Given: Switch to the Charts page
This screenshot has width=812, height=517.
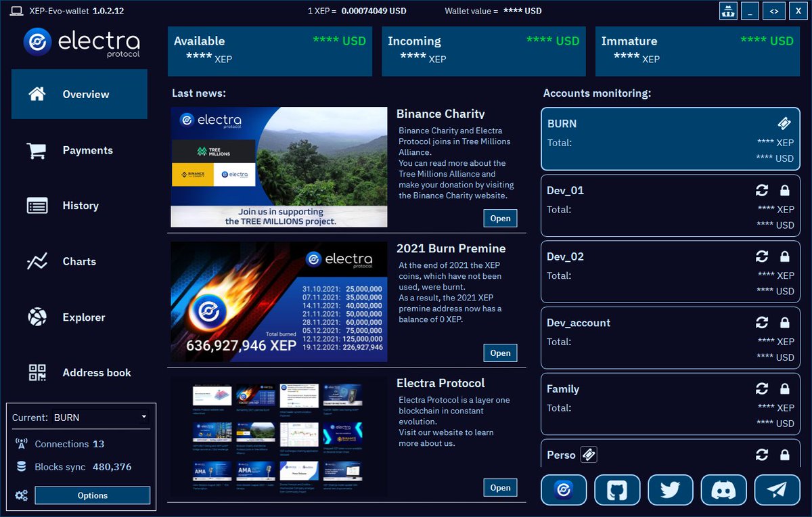Looking at the screenshot, I should (x=79, y=261).
